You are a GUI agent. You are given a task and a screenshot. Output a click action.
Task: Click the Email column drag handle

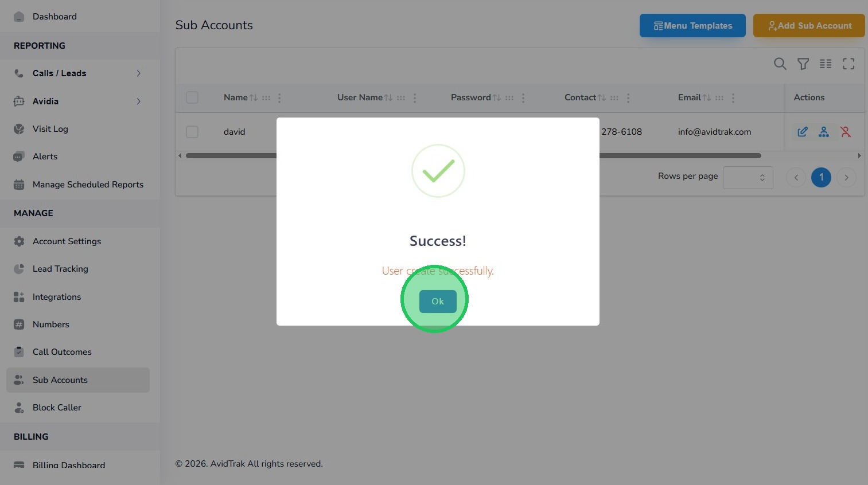click(x=719, y=98)
